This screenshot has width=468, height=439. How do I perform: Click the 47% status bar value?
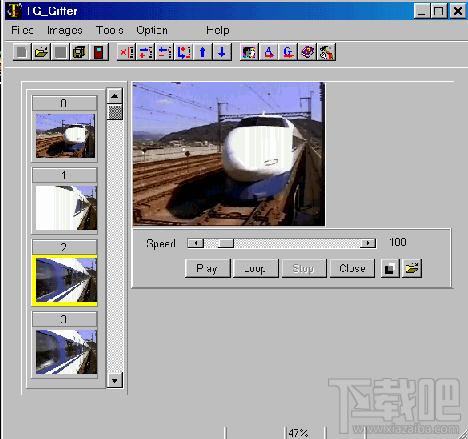click(298, 433)
